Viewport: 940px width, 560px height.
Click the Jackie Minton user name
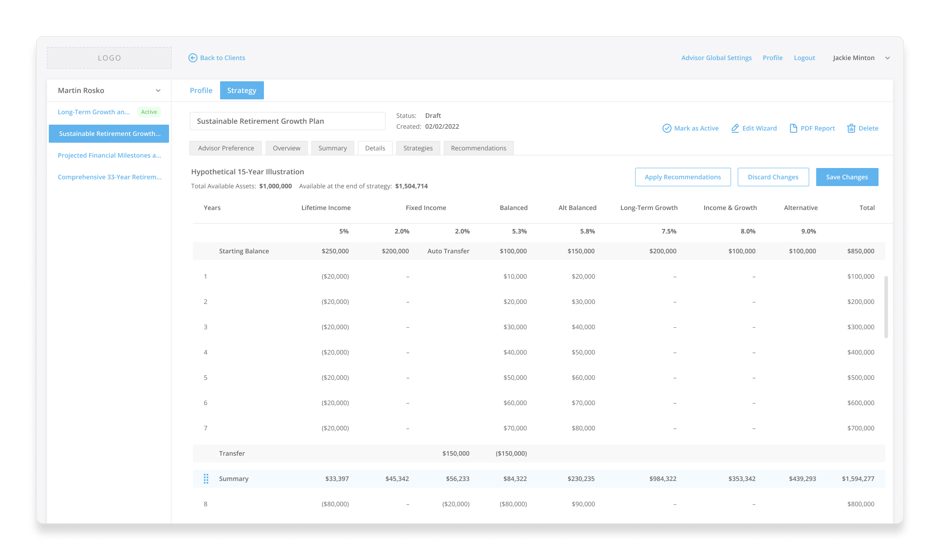tap(854, 58)
